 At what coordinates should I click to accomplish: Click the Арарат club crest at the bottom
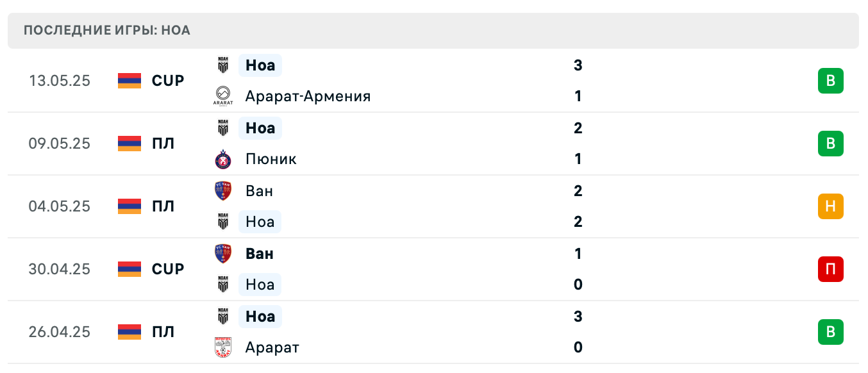pyautogui.click(x=222, y=347)
